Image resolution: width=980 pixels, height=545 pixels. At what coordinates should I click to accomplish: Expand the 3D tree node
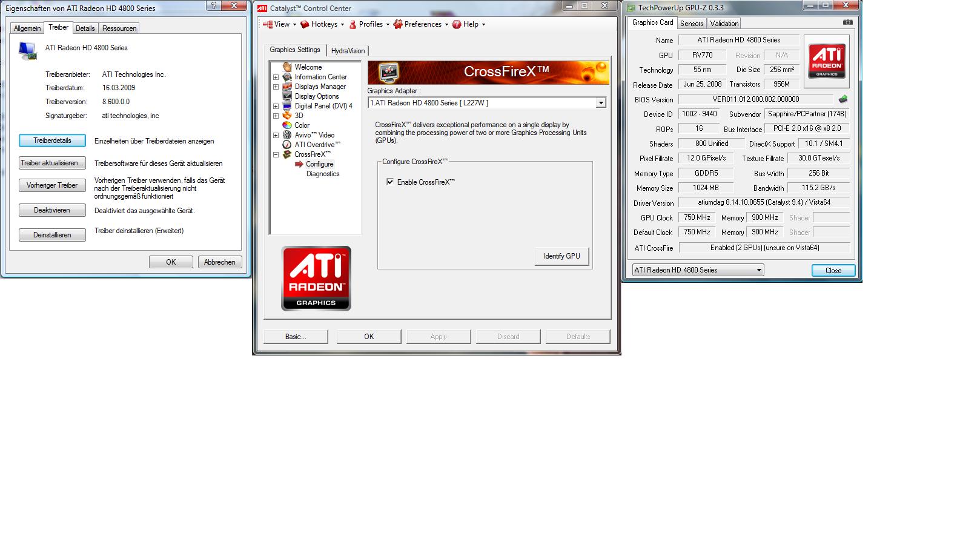[276, 116]
